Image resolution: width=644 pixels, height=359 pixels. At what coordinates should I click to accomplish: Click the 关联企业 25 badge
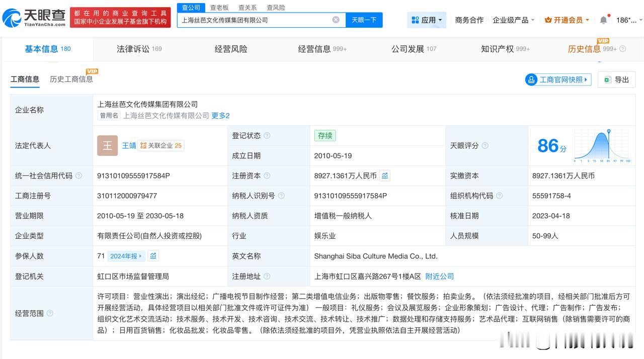[x=161, y=145]
